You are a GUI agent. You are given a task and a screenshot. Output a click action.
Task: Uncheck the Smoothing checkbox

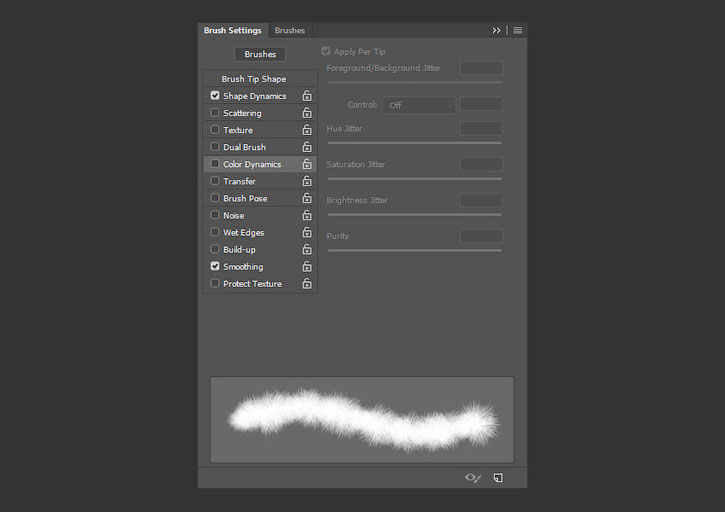click(215, 266)
